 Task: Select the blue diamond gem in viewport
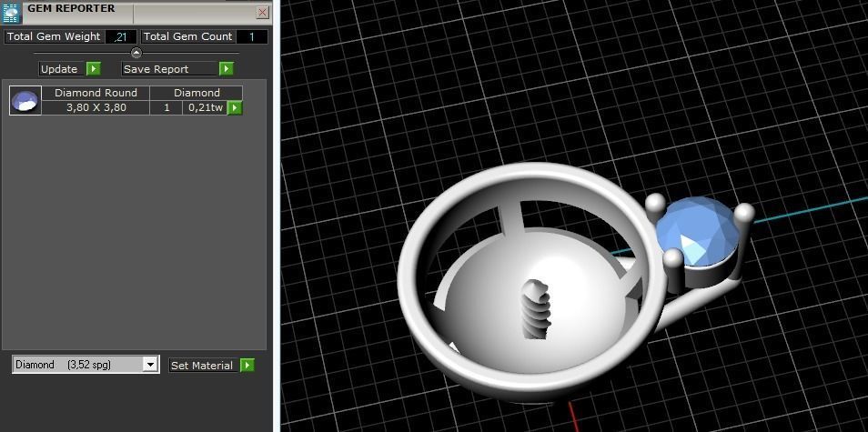click(x=698, y=232)
